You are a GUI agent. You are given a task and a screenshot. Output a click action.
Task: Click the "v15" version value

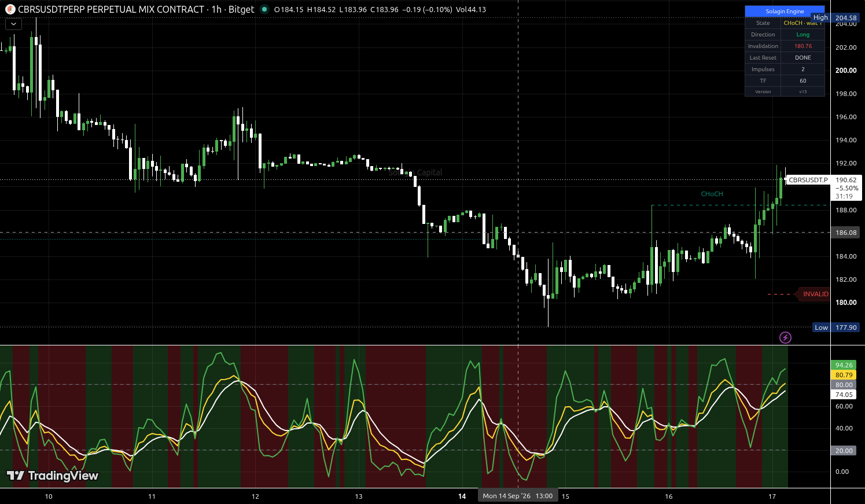[x=803, y=92]
